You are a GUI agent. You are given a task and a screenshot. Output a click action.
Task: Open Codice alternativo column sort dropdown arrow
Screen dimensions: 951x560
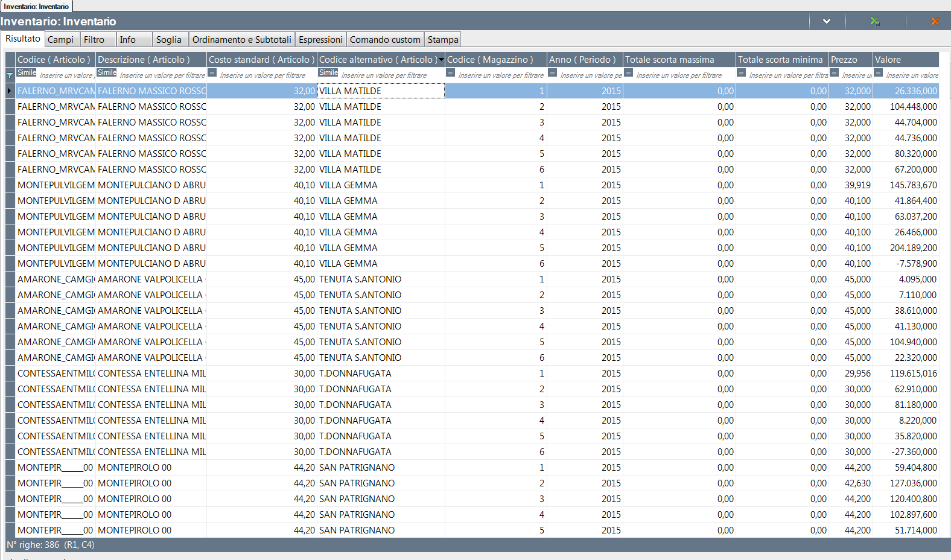441,60
